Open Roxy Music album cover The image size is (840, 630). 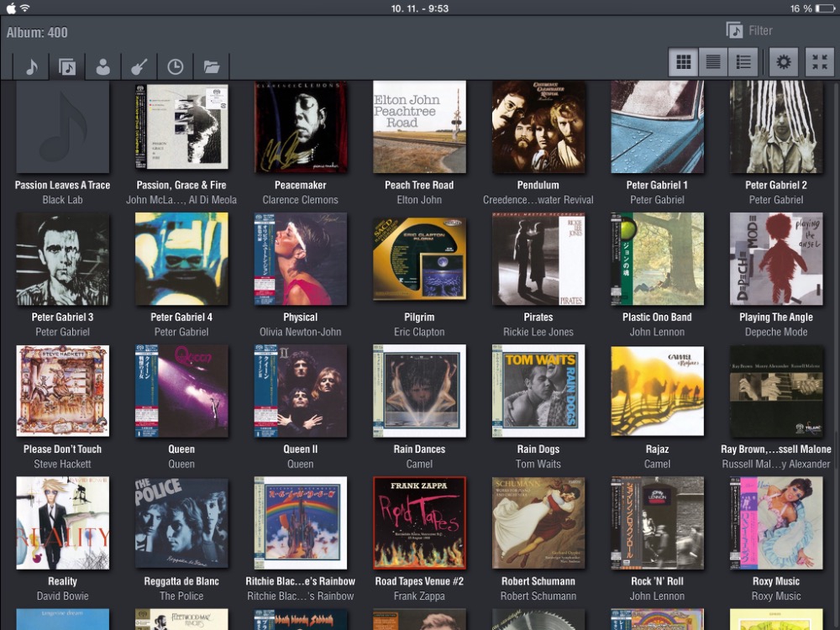tap(776, 522)
